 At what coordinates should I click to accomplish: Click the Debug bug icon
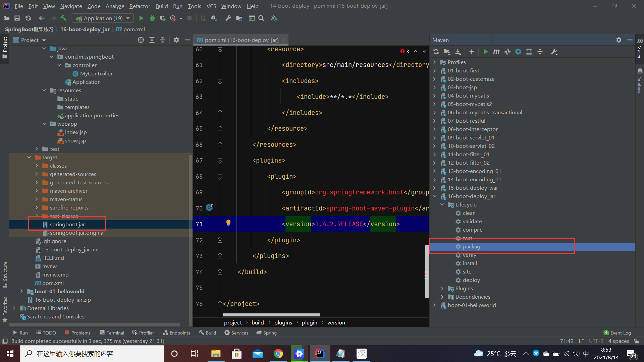coord(152,18)
